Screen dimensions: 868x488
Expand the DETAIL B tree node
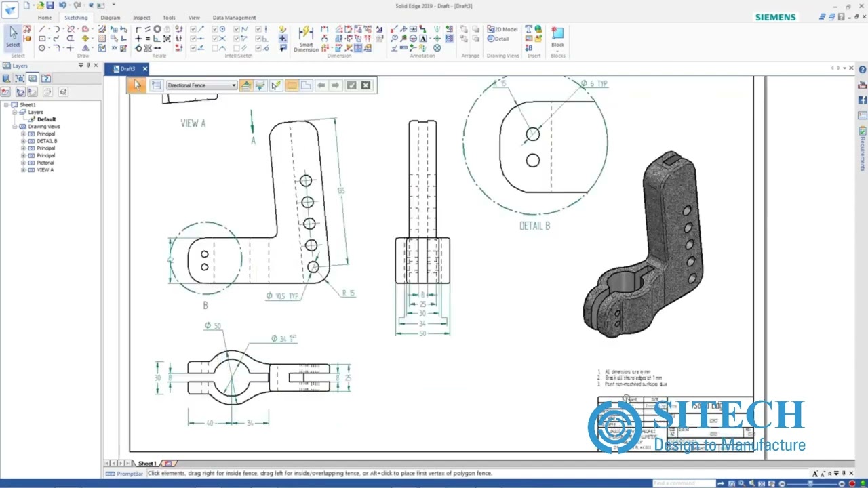point(23,141)
